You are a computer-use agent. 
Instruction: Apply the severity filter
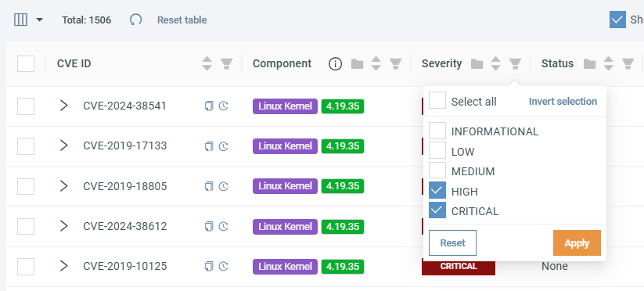pyautogui.click(x=577, y=243)
